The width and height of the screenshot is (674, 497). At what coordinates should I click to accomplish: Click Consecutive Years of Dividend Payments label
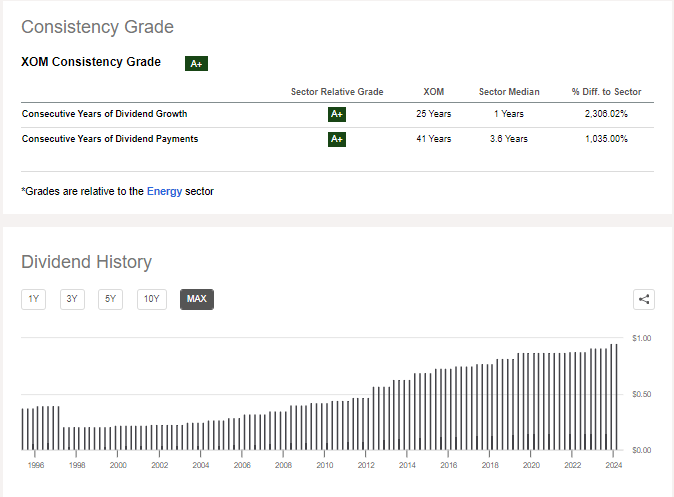click(x=109, y=139)
